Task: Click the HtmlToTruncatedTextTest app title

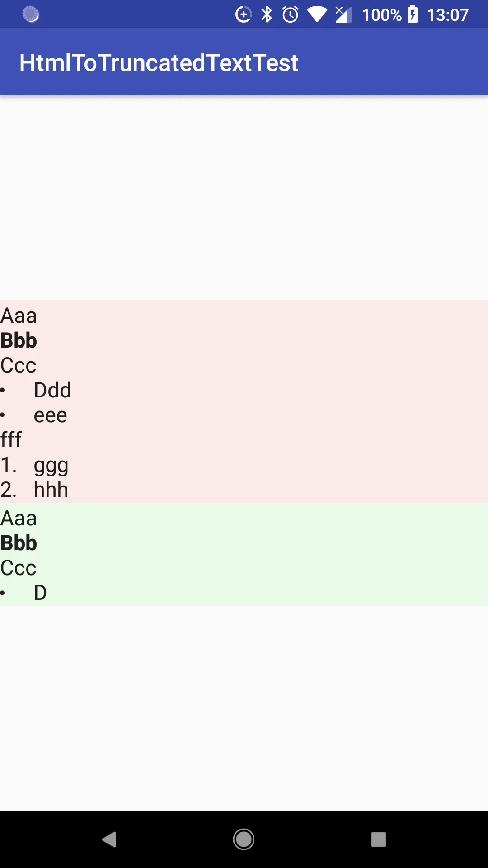Action: point(159,62)
